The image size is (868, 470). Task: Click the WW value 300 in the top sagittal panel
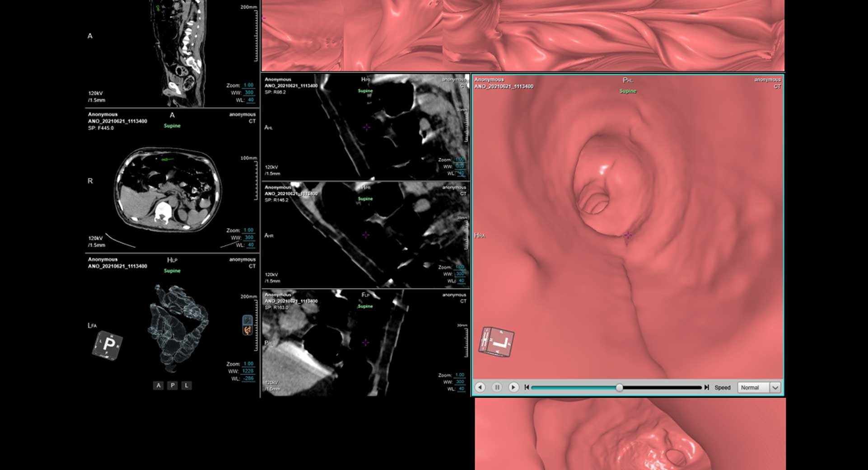click(x=249, y=93)
